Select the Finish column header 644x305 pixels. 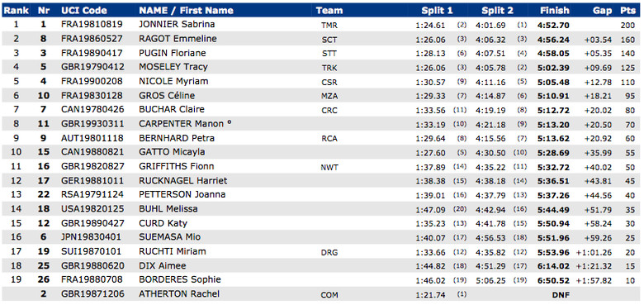pos(555,10)
